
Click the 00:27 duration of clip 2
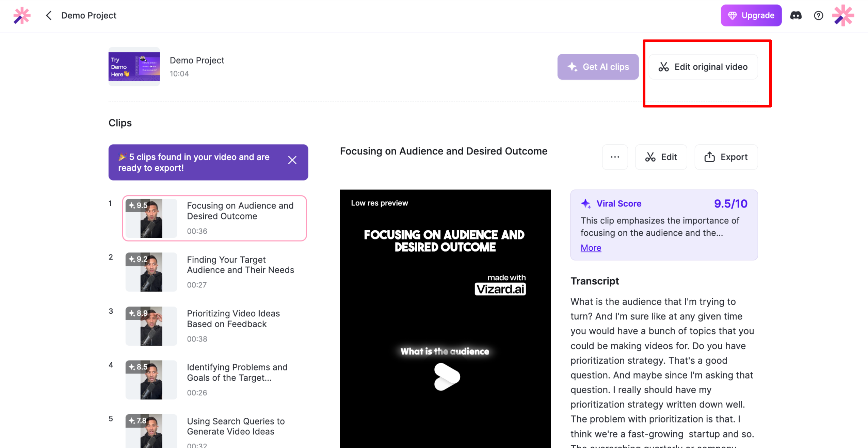[x=196, y=285]
